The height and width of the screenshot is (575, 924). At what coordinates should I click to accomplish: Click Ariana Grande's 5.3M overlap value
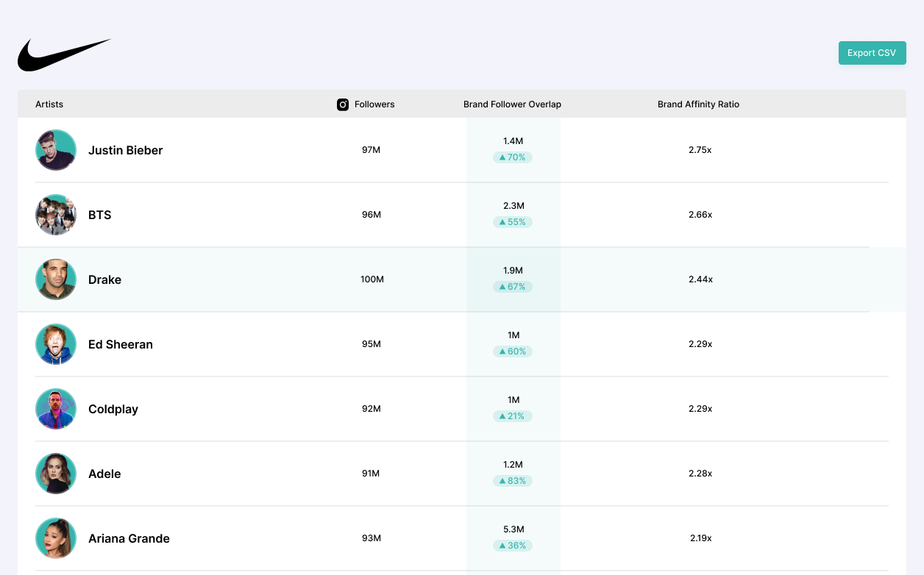[513, 529]
